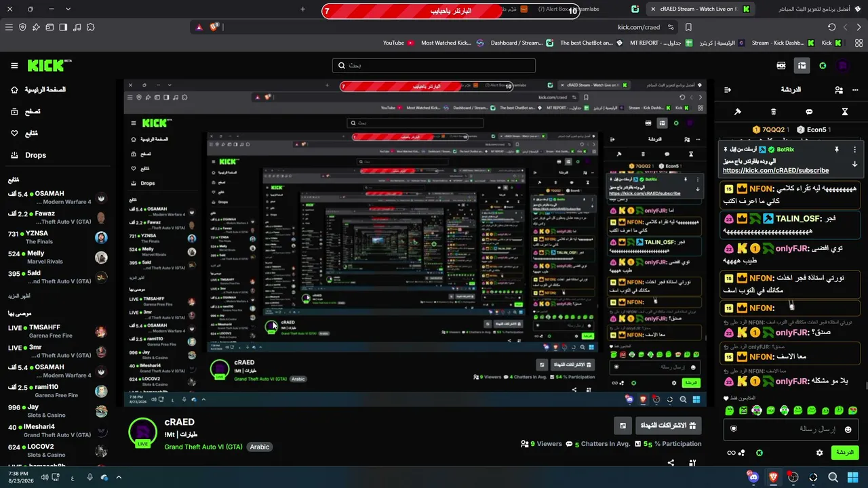Viewport: 868px width, 488px height.
Task: Open the pinned message three-dot menu
Action: 854,149
